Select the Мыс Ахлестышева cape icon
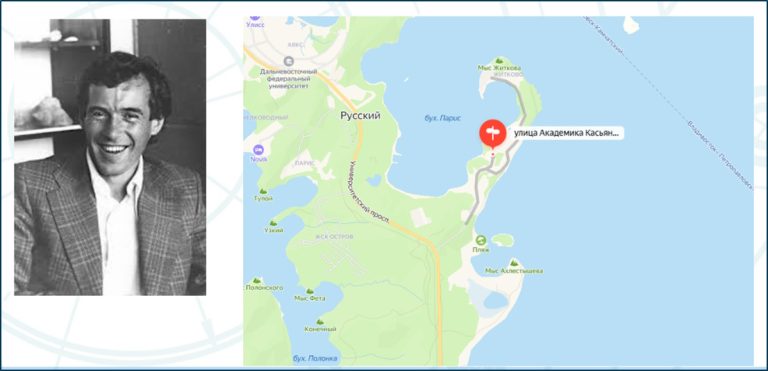 click(x=514, y=263)
